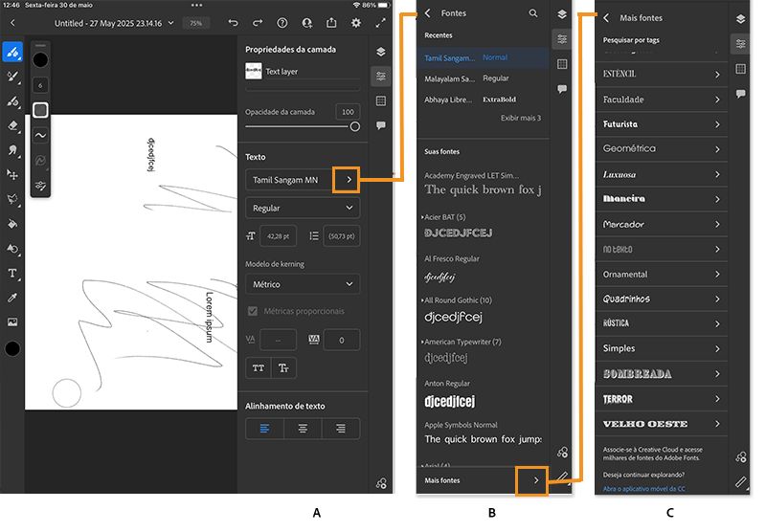Viewport: 766px width, 532px height.
Task: Select recent font Abhaya Libre ExtraBold
Action: point(483,100)
